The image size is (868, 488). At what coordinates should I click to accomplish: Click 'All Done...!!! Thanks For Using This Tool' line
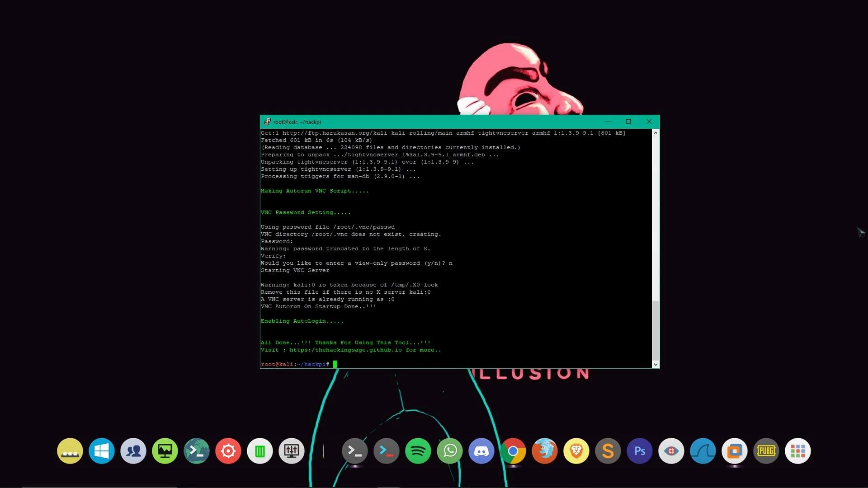coord(345,343)
